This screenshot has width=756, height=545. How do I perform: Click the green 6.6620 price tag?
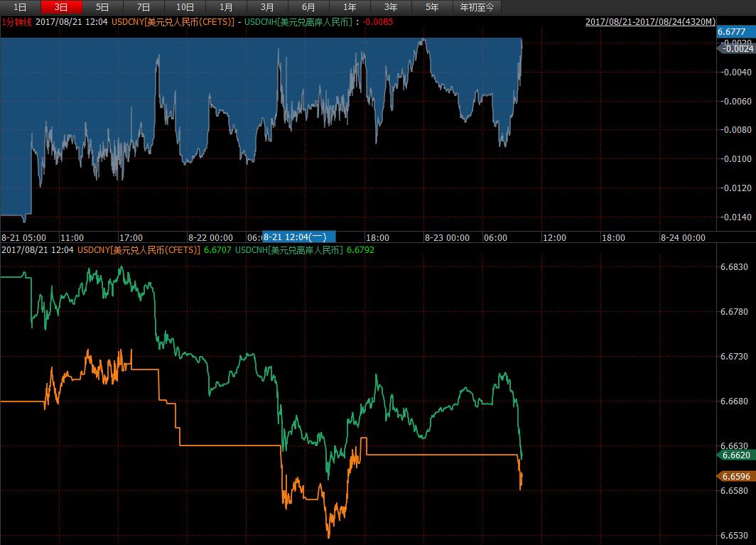(x=736, y=455)
